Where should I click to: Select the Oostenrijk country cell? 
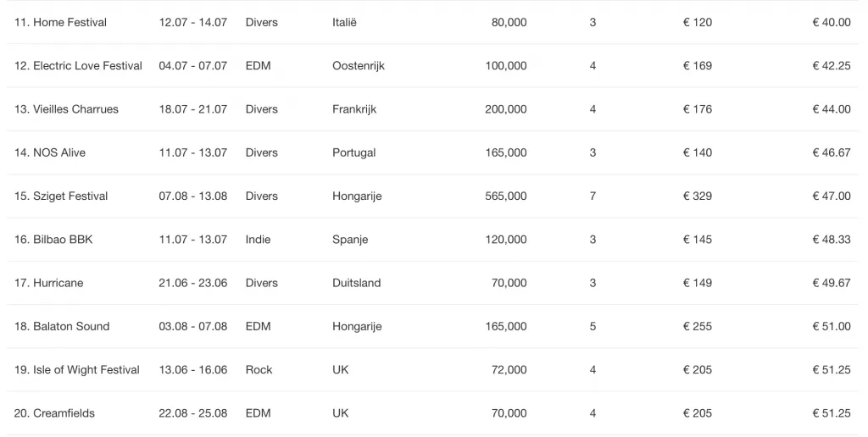(359, 66)
